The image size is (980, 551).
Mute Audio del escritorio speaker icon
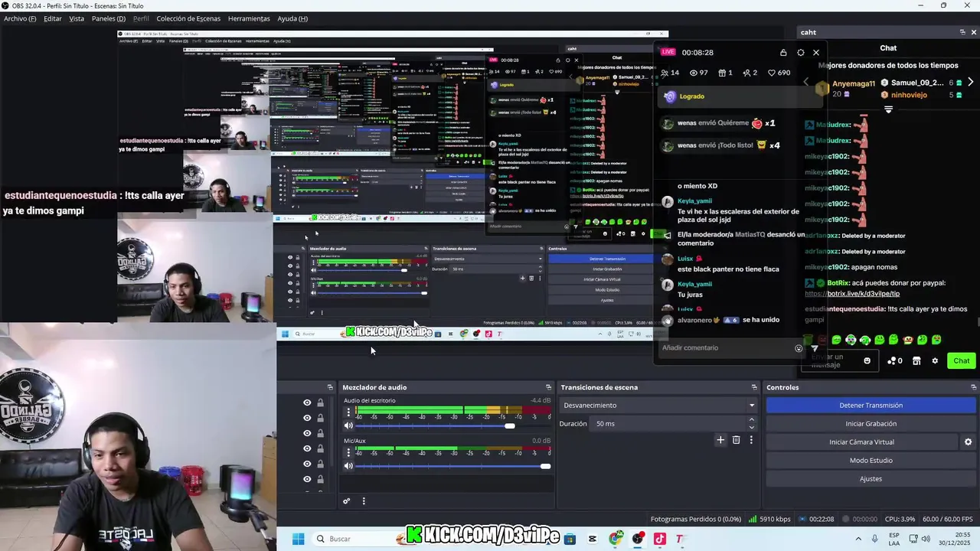(348, 425)
